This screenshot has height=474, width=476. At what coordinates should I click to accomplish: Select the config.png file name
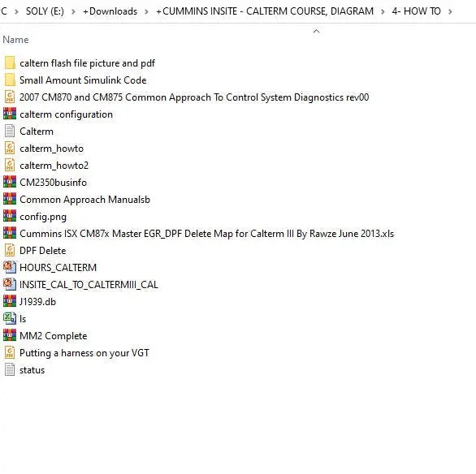43,217
